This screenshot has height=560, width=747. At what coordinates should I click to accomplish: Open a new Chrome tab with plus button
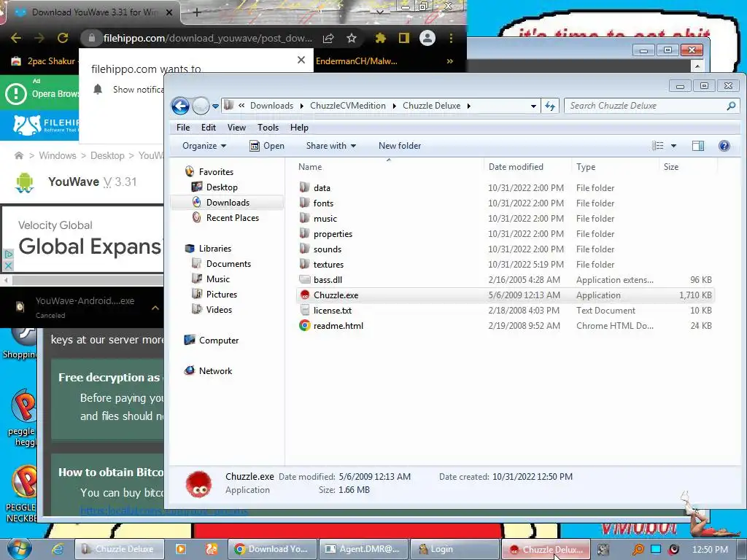pos(197,12)
